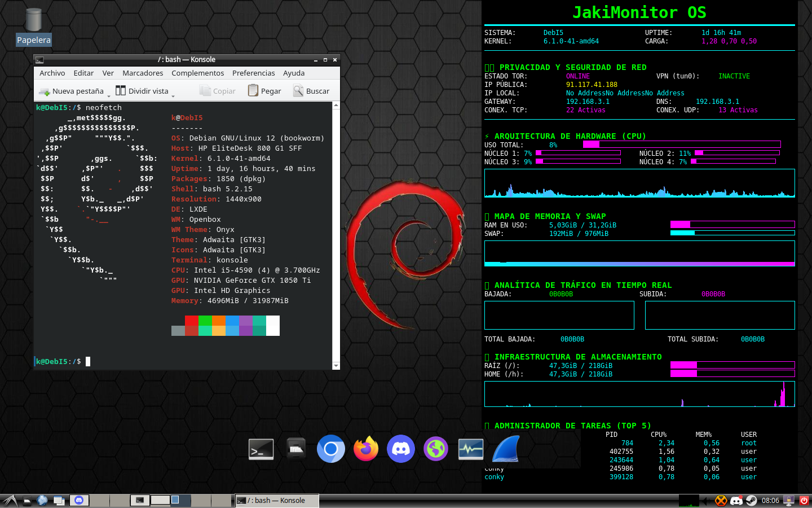Open Wireshark shark fin icon
Viewport: 812px width, 508px height.
tap(505, 449)
